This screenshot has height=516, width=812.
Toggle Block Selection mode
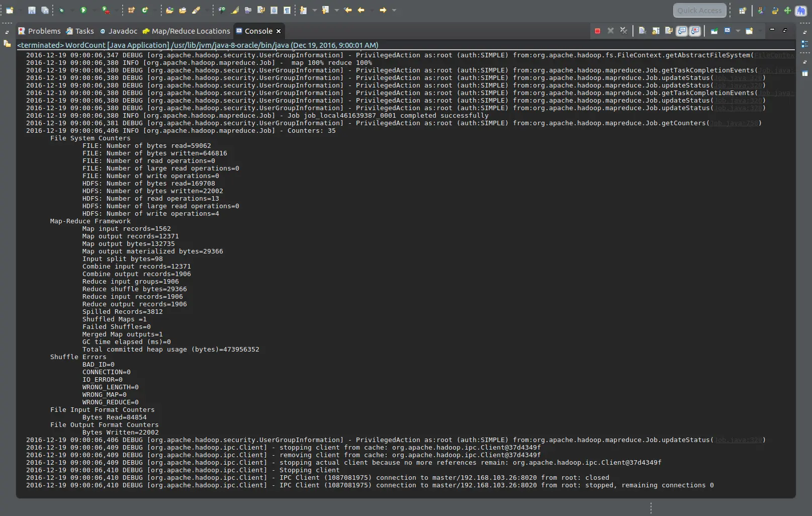point(274,10)
